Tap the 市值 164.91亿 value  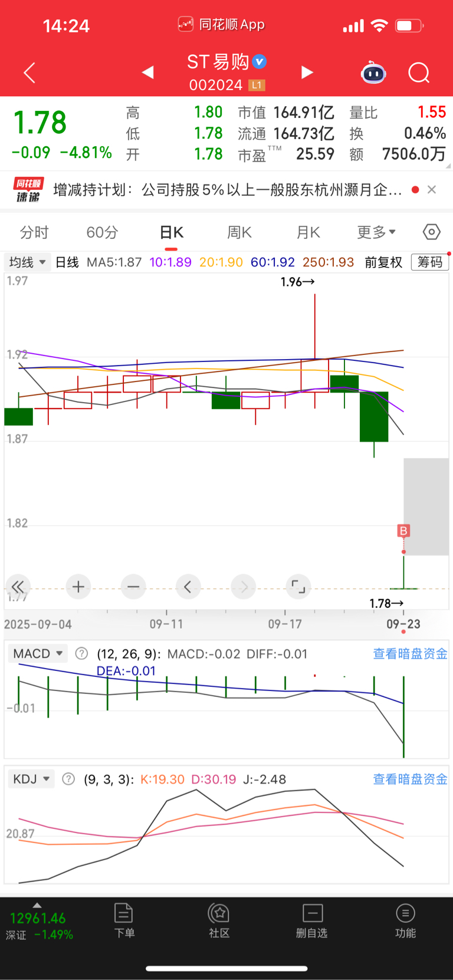[304, 112]
